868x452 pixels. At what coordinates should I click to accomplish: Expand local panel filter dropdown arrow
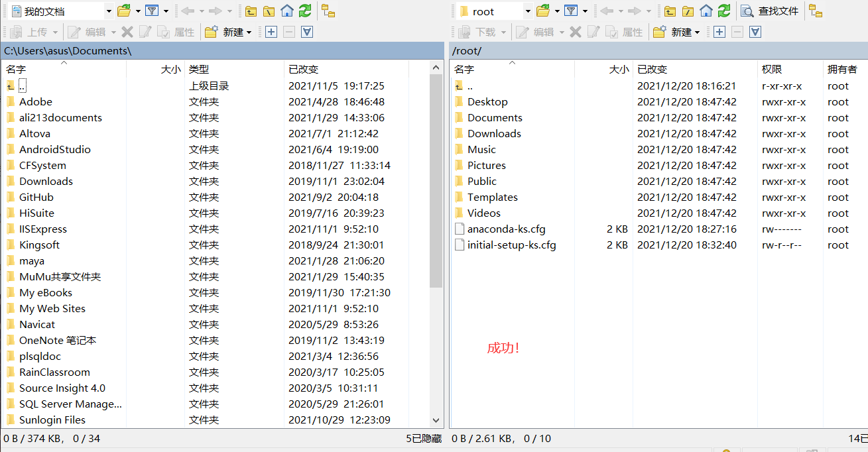coord(166,11)
